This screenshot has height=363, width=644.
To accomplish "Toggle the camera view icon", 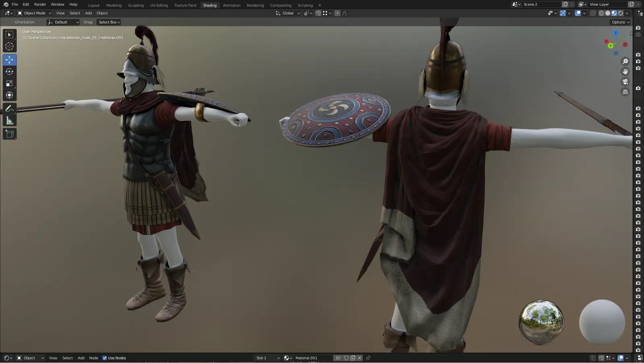I will (625, 81).
